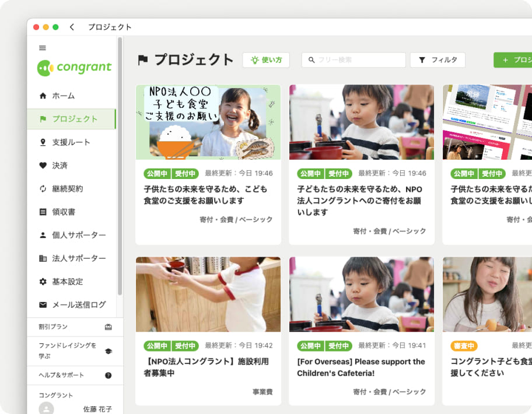Open the 審査中 project card thumbnail
The image size is (532, 414).
tap(487, 294)
